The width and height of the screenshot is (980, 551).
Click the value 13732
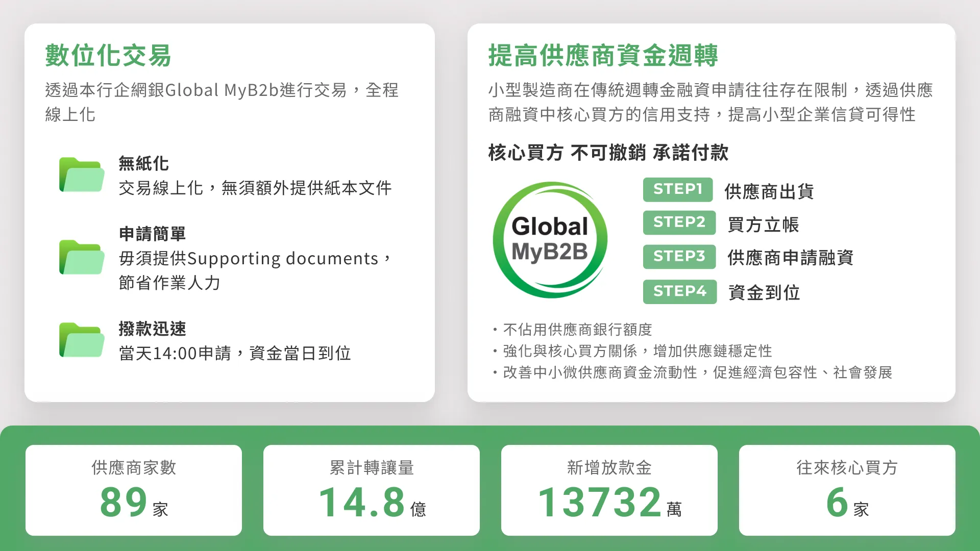pos(600,503)
